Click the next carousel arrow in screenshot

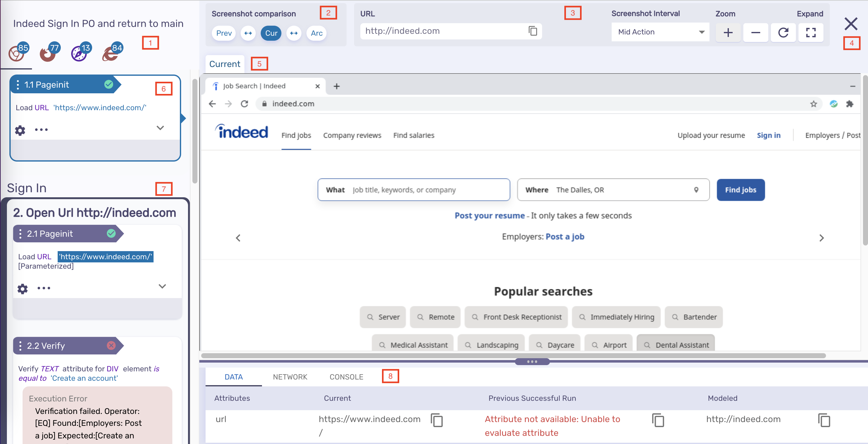pyautogui.click(x=822, y=238)
